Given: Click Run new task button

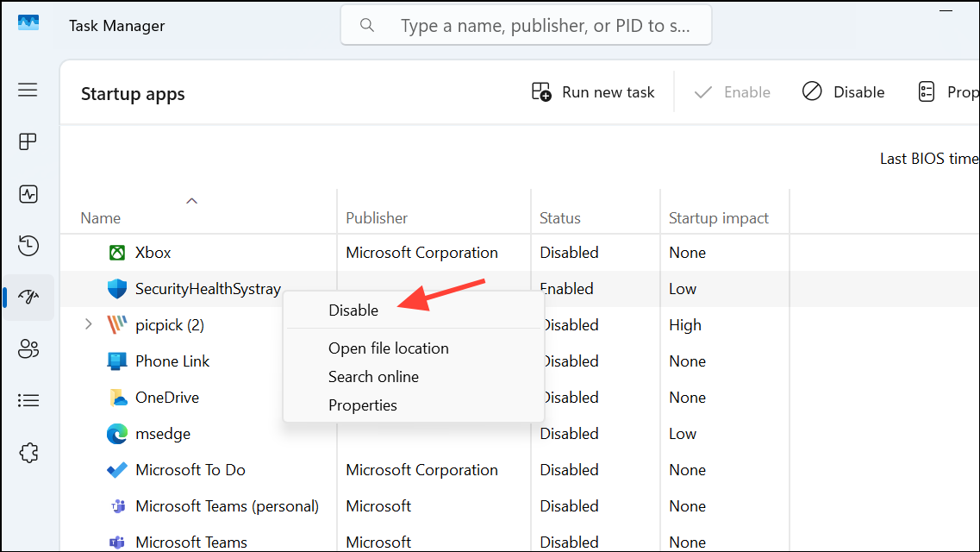Looking at the screenshot, I should coord(592,92).
